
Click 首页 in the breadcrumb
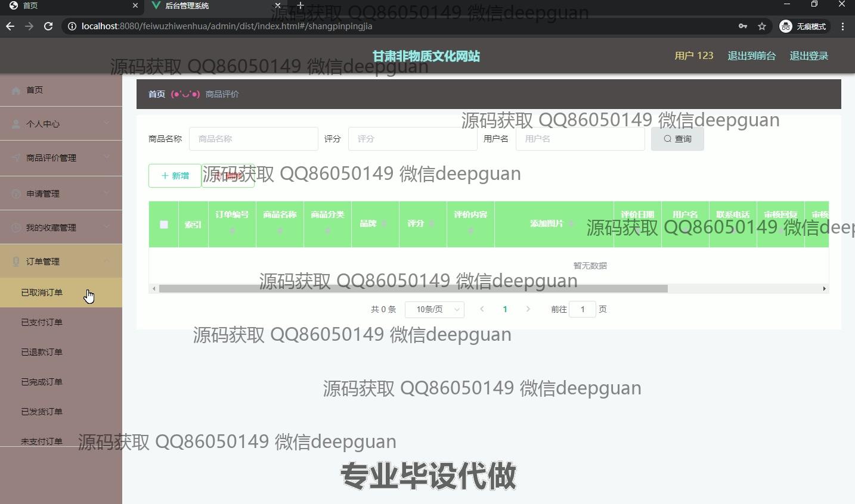point(157,94)
